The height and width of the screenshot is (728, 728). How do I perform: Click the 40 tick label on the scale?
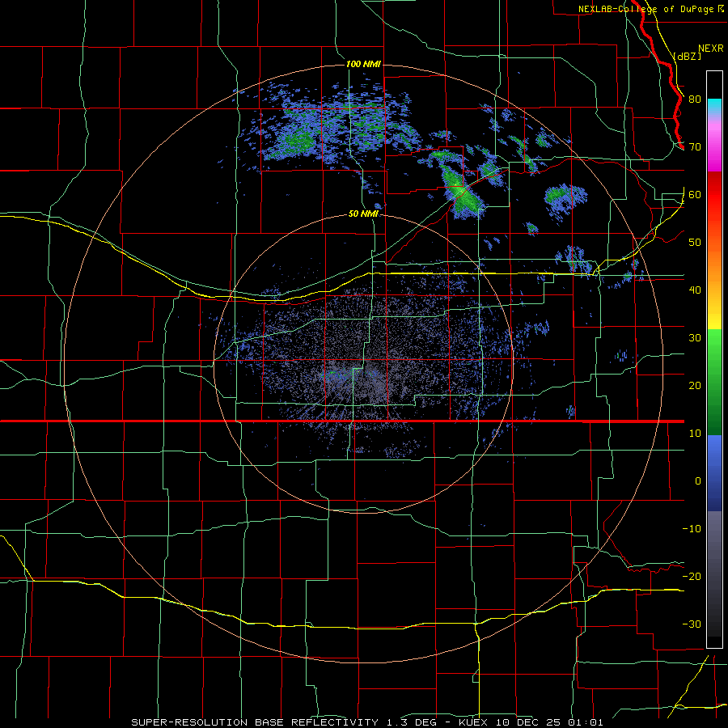coord(695,290)
